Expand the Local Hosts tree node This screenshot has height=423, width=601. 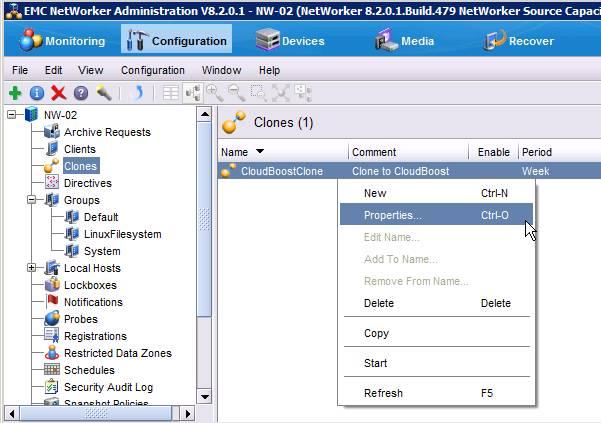click(32, 268)
